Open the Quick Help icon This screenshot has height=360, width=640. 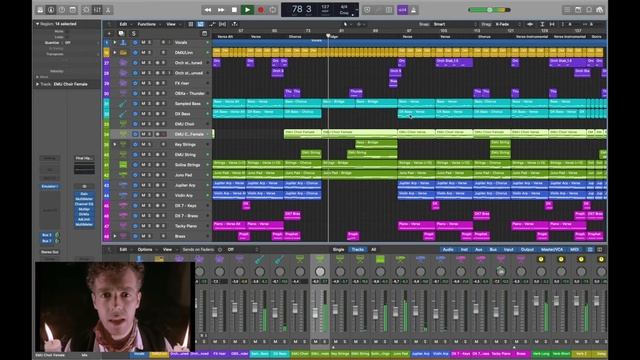coord(62,10)
